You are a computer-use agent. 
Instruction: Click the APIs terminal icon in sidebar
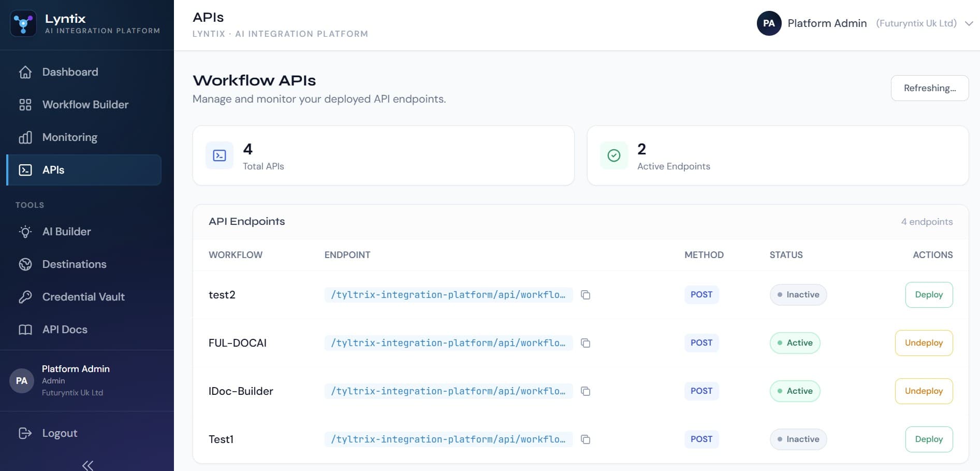25,170
